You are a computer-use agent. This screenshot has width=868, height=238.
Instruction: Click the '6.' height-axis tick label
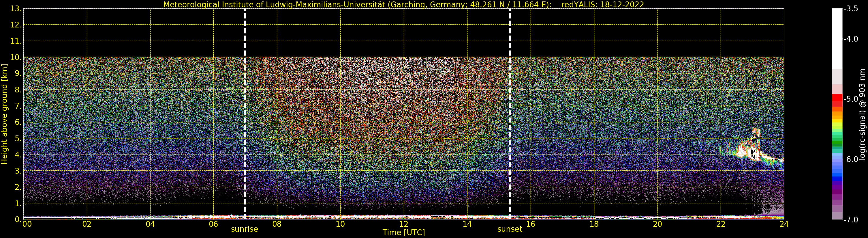18,122
